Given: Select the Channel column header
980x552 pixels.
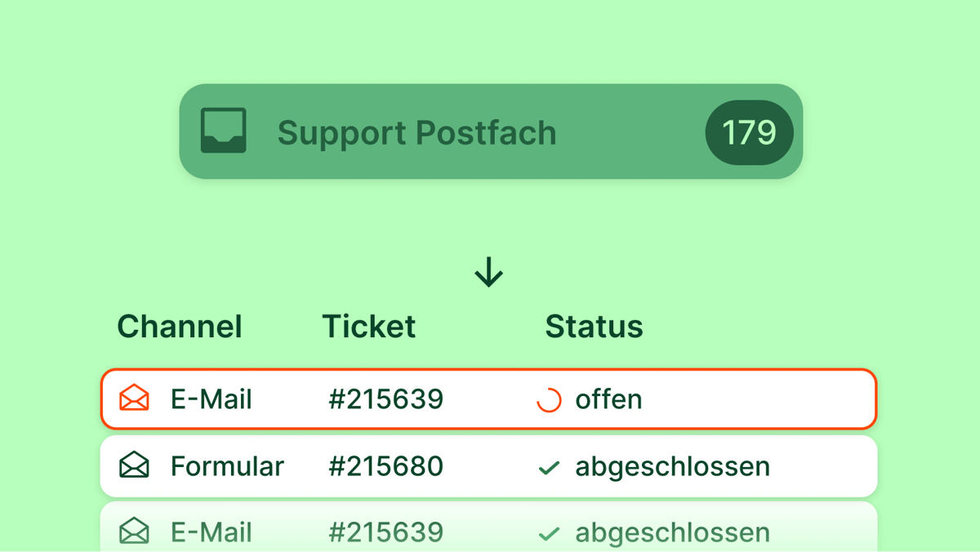Looking at the screenshot, I should tap(180, 327).
